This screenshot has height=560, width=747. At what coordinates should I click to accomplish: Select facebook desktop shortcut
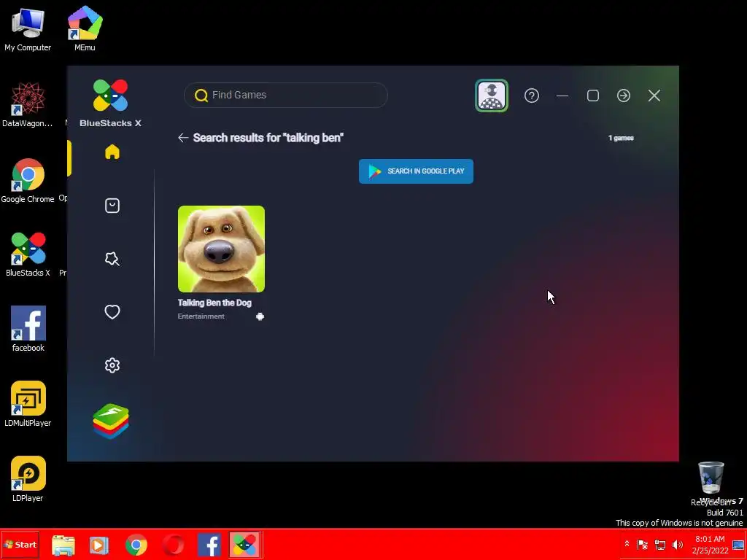pyautogui.click(x=28, y=329)
